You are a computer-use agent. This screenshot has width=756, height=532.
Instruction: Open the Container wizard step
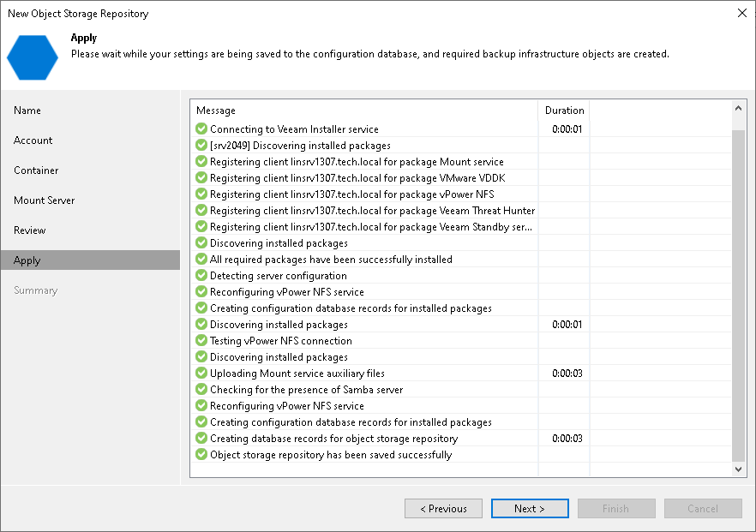36,170
